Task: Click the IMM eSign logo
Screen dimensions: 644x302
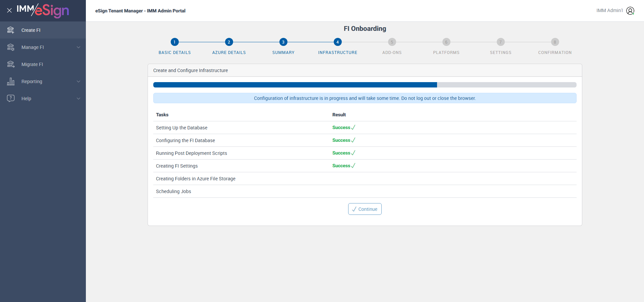Action: click(43, 10)
